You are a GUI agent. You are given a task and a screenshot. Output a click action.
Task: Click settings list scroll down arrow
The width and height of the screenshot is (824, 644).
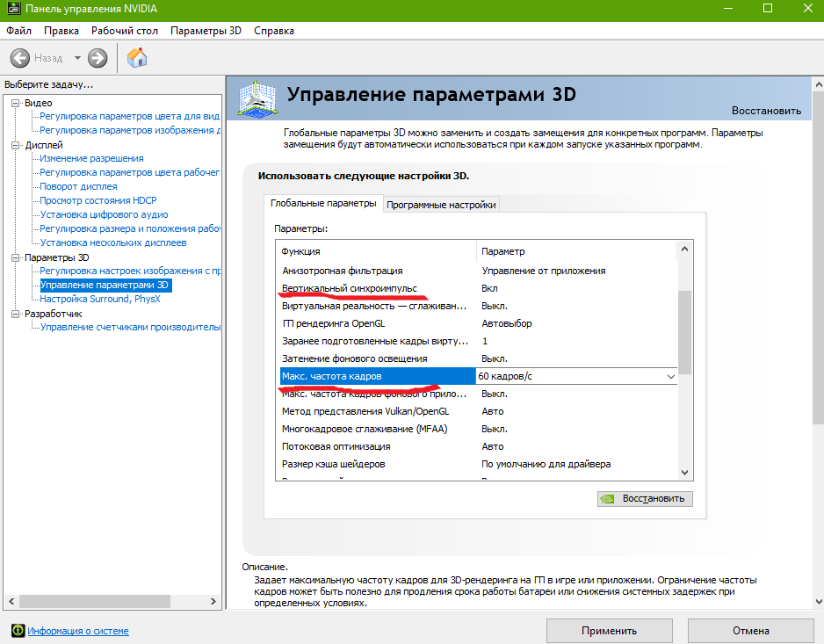point(684,472)
